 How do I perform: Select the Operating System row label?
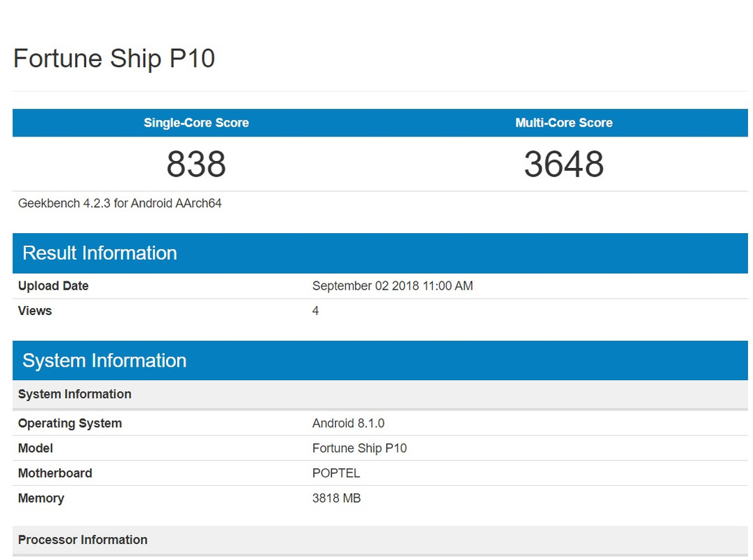69,423
